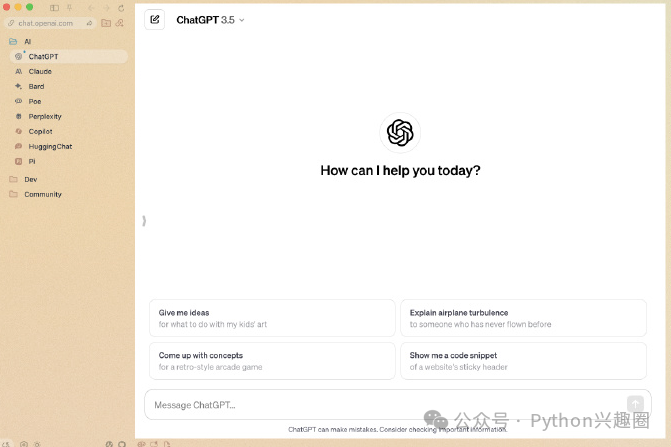Toggle the sidebar panel icon
This screenshot has height=447, width=671.
click(54, 8)
